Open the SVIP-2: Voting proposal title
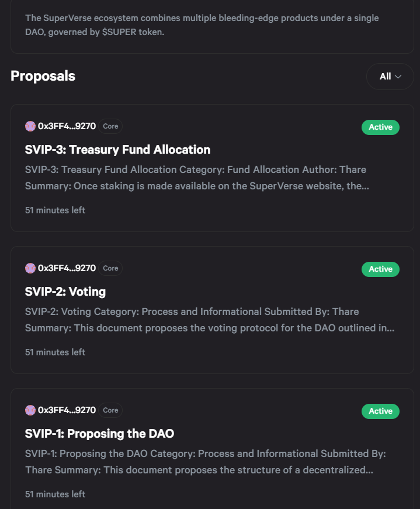The height and width of the screenshot is (509, 420). tap(65, 292)
